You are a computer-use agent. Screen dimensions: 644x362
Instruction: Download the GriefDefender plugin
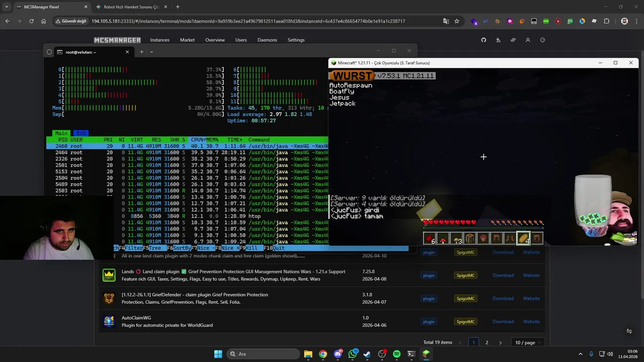[x=503, y=299]
